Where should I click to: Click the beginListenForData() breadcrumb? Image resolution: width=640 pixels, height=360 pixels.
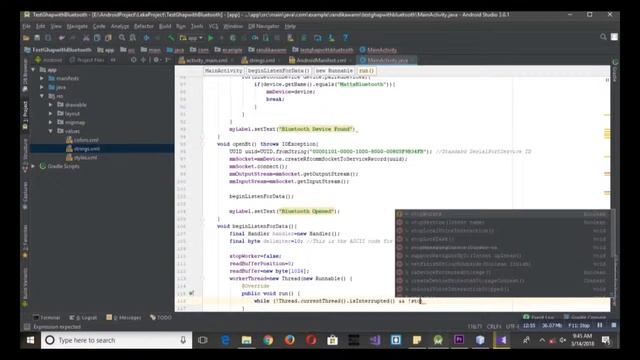(x=279, y=71)
